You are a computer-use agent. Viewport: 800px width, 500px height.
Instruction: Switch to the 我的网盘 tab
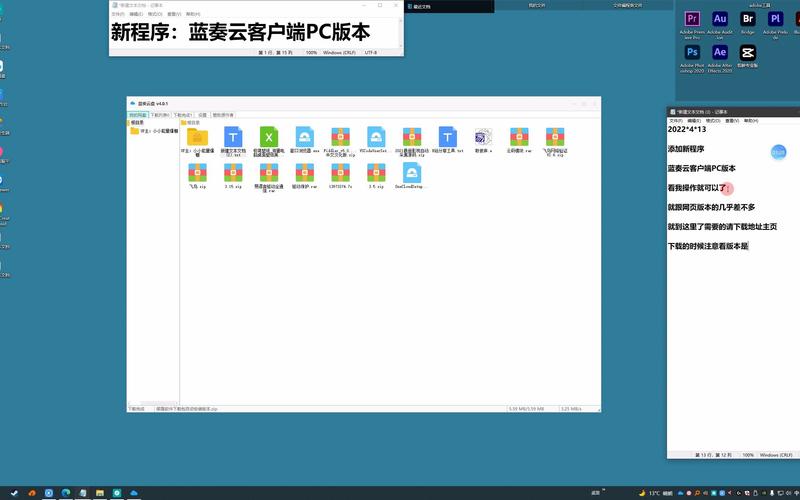tap(138, 115)
